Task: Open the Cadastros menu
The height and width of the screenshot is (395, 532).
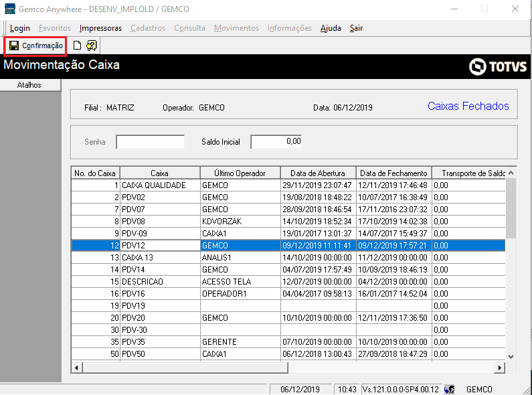Action: pyautogui.click(x=148, y=28)
